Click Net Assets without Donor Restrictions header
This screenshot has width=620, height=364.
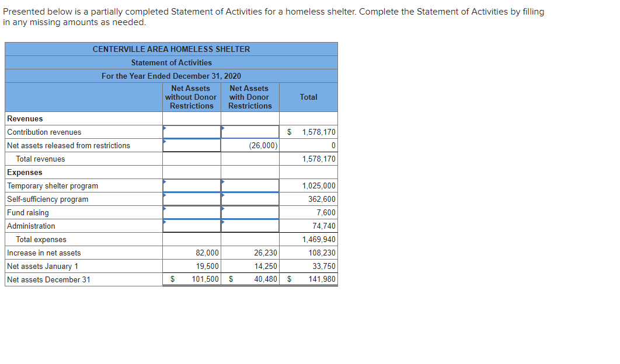pos(191,97)
